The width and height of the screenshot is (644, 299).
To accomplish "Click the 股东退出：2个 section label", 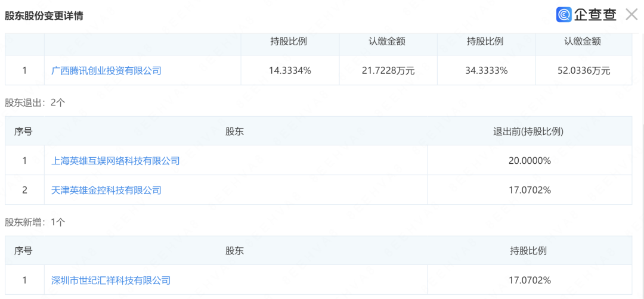I will click(x=35, y=102).
